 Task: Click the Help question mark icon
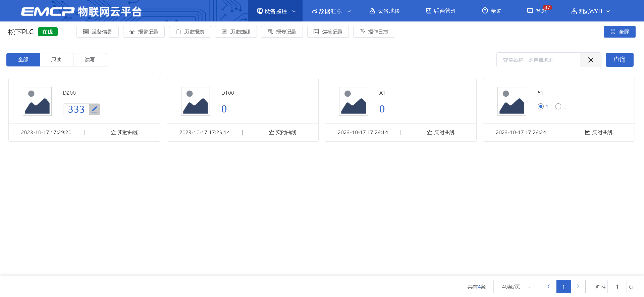coord(485,11)
